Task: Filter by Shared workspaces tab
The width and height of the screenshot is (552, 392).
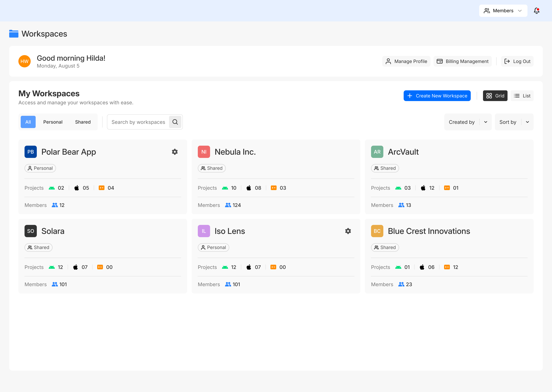Action: pos(83,122)
